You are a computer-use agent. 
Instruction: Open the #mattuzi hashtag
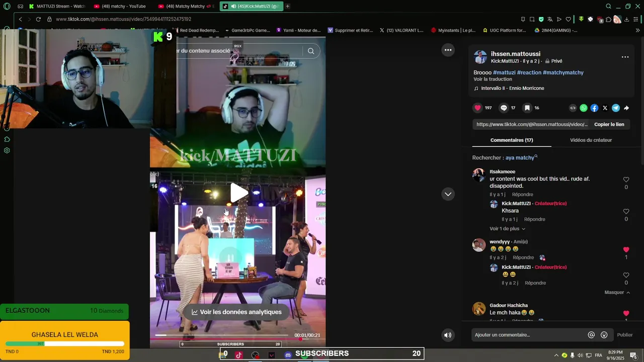[x=504, y=72]
